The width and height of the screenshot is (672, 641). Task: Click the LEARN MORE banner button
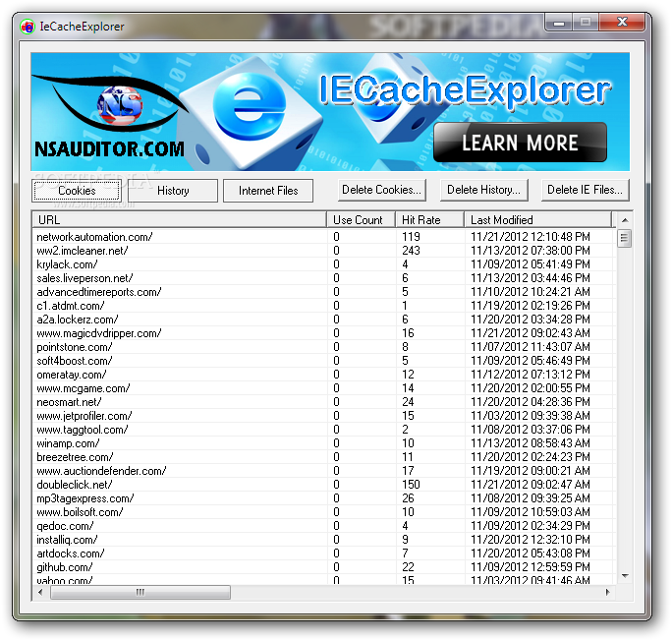(x=520, y=143)
